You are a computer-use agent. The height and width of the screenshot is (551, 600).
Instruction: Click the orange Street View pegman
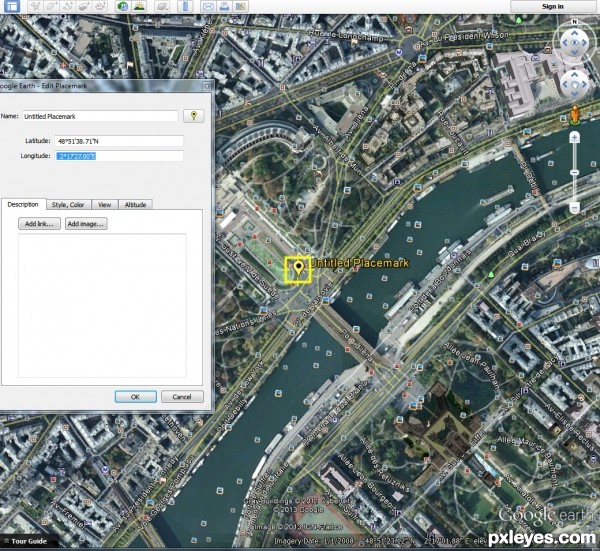pos(574,115)
